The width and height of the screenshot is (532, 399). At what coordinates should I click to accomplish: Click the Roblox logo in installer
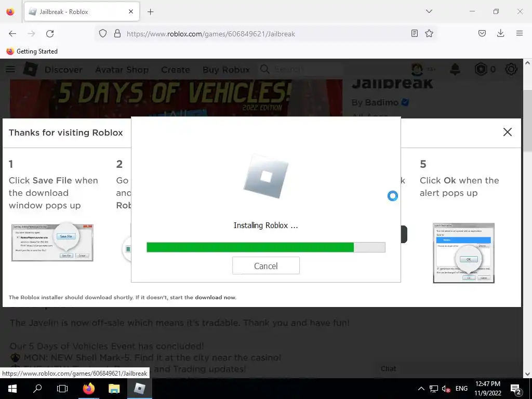pos(265,176)
